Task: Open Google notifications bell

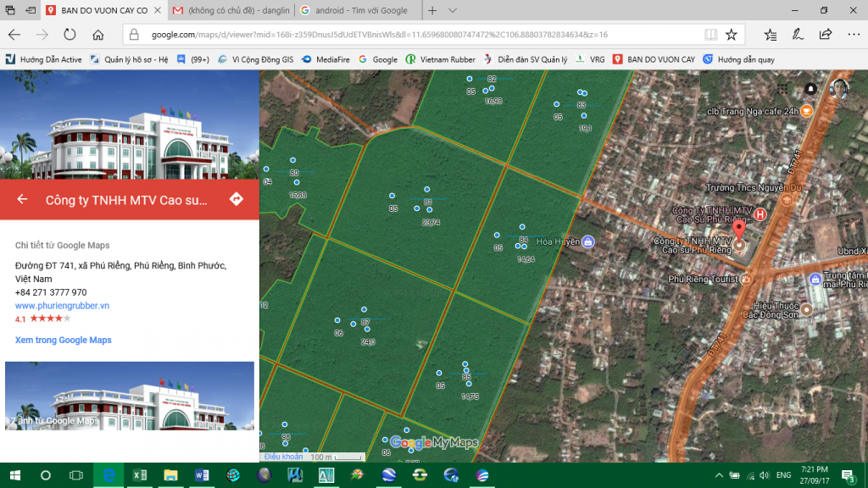Action: [810, 88]
